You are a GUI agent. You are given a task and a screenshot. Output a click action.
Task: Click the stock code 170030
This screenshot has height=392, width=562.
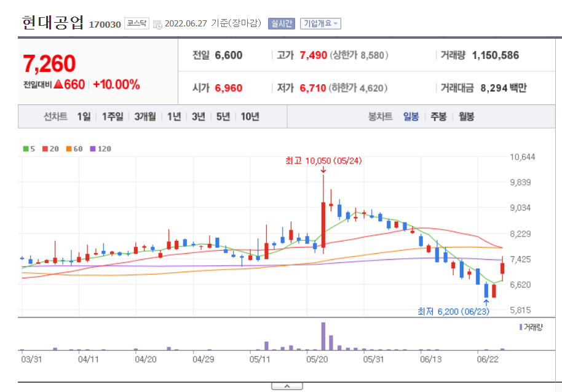coord(105,25)
